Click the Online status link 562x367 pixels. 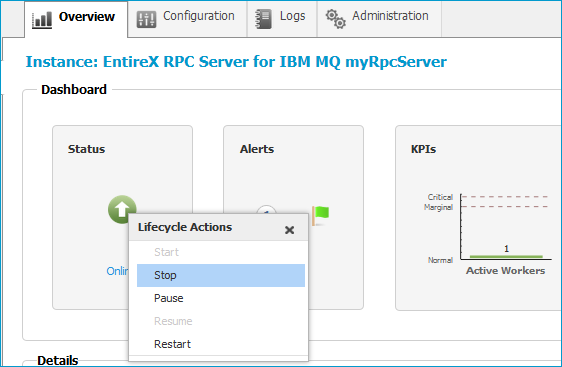click(117, 271)
